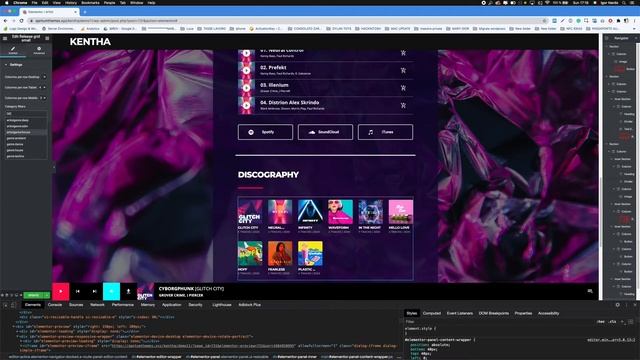
Task: Switch to DevTools Performance tab
Action: pos(122,305)
